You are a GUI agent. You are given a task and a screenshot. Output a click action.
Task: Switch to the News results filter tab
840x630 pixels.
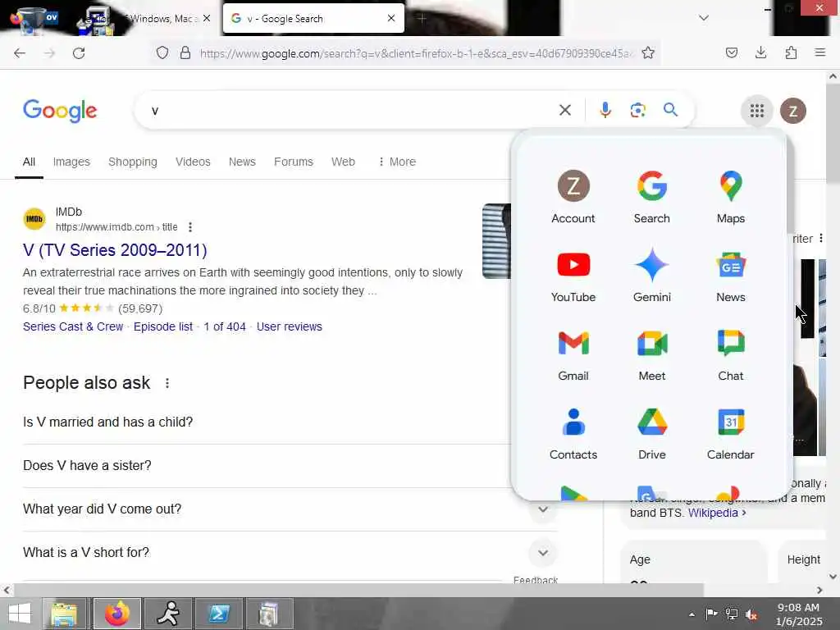pos(242,162)
